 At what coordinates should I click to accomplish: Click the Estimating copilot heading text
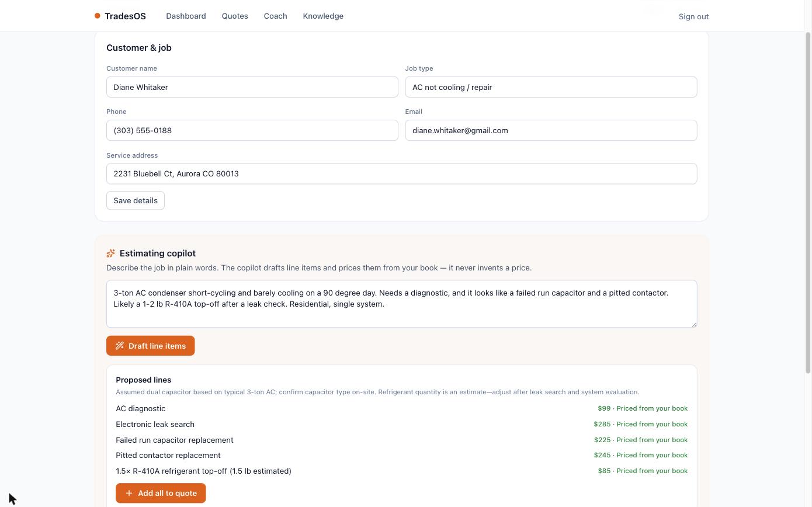click(158, 253)
